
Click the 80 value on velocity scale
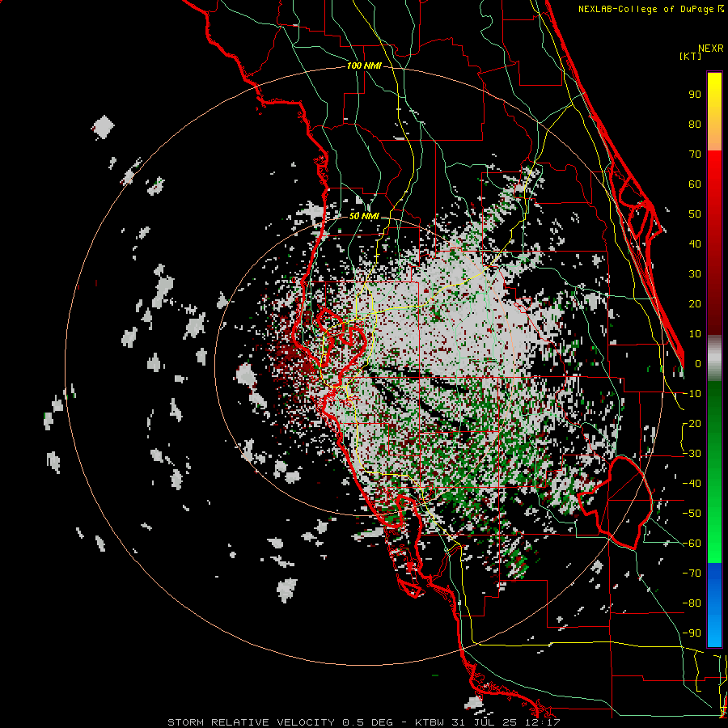click(x=695, y=125)
